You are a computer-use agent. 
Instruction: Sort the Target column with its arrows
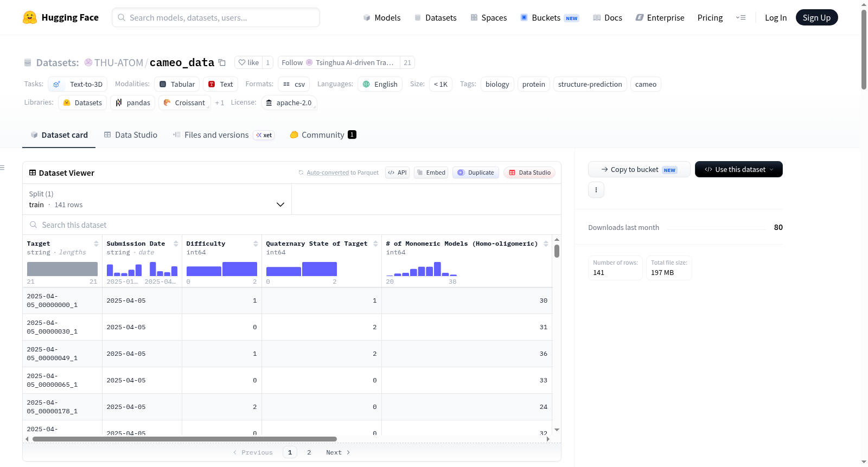[x=96, y=244]
